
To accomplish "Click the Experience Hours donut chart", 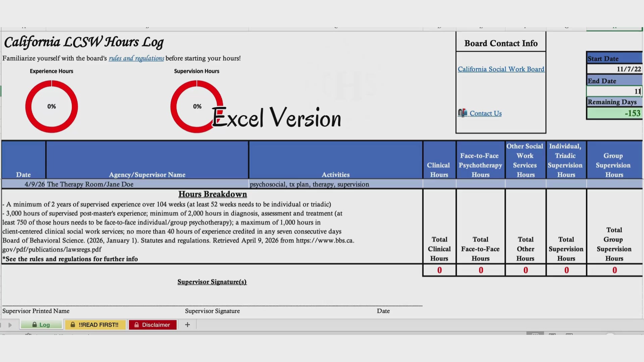I will coord(52,107).
